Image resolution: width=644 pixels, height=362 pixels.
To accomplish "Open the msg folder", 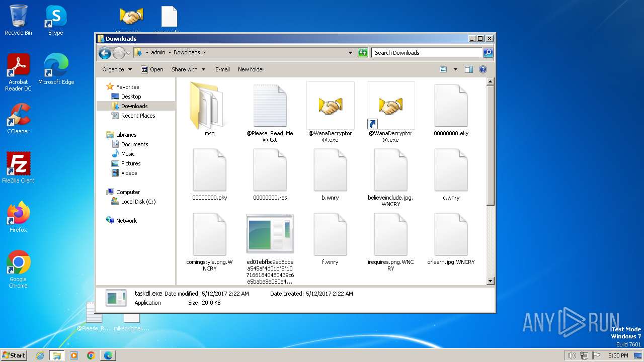I will click(209, 109).
